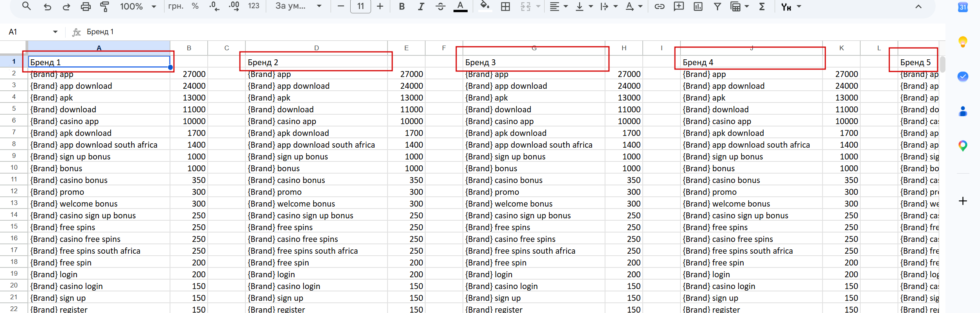This screenshot has height=313, width=980.
Task: Open the Ук input tools button
Action: coord(786,7)
